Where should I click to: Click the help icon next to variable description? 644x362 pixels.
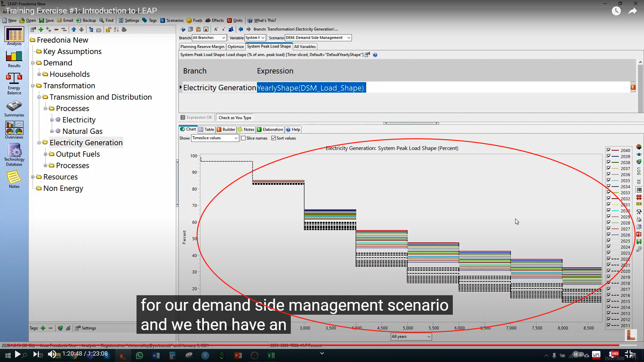click(375, 55)
